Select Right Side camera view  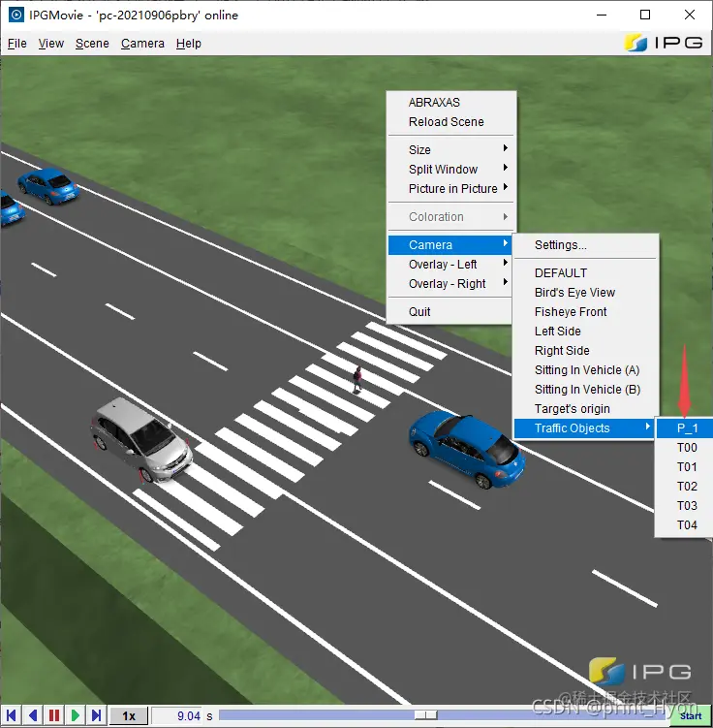tap(586, 351)
